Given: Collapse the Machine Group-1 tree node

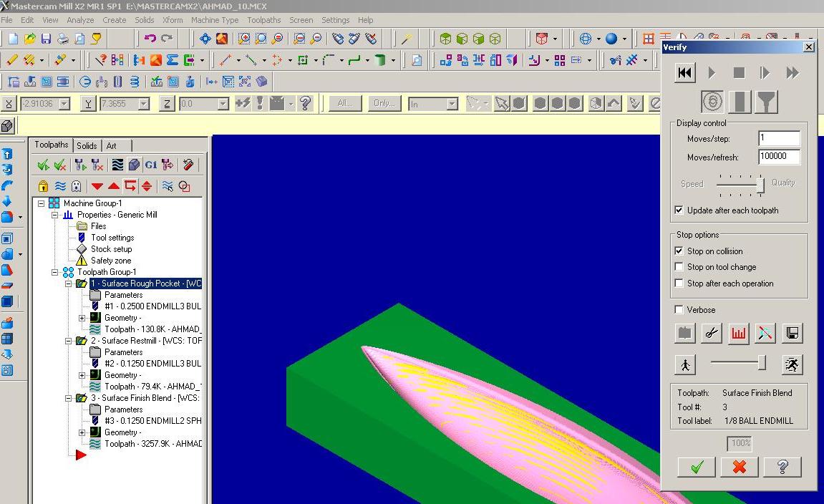Looking at the screenshot, I should (41, 203).
